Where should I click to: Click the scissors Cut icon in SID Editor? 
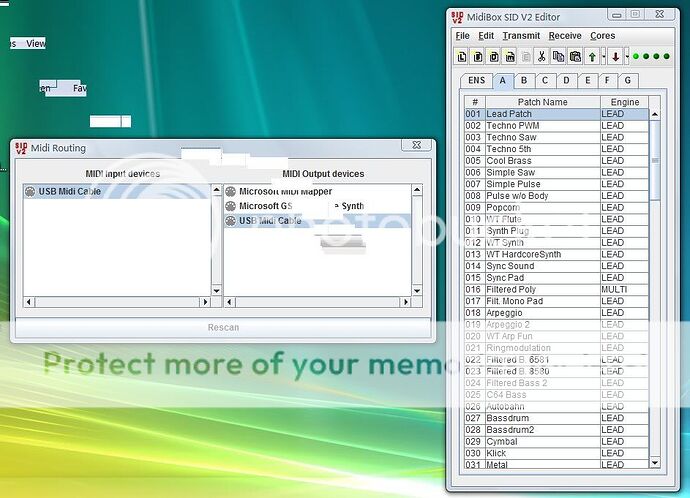tap(542, 57)
